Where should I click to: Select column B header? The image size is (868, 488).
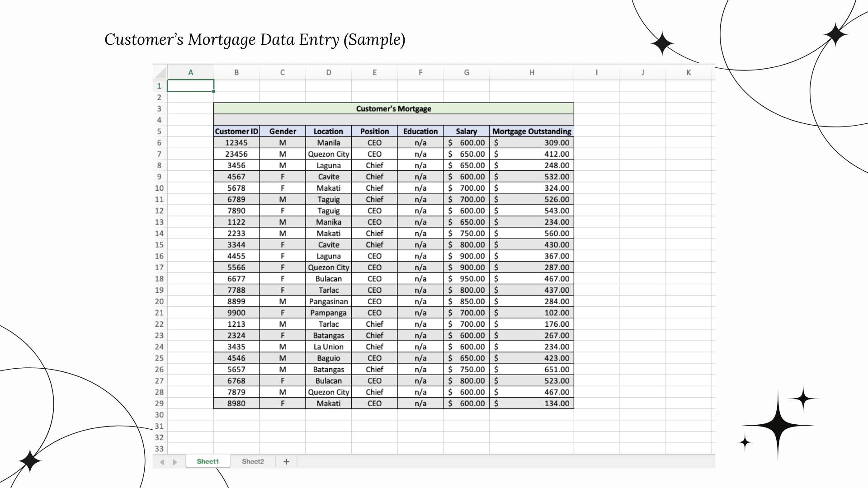pyautogui.click(x=236, y=72)
